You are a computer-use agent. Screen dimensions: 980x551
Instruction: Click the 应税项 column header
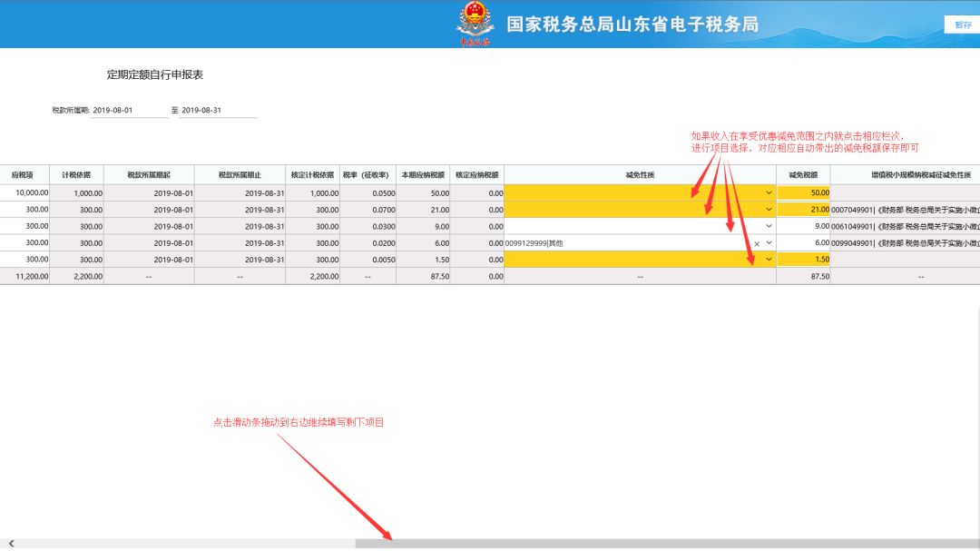click(24, 175)
